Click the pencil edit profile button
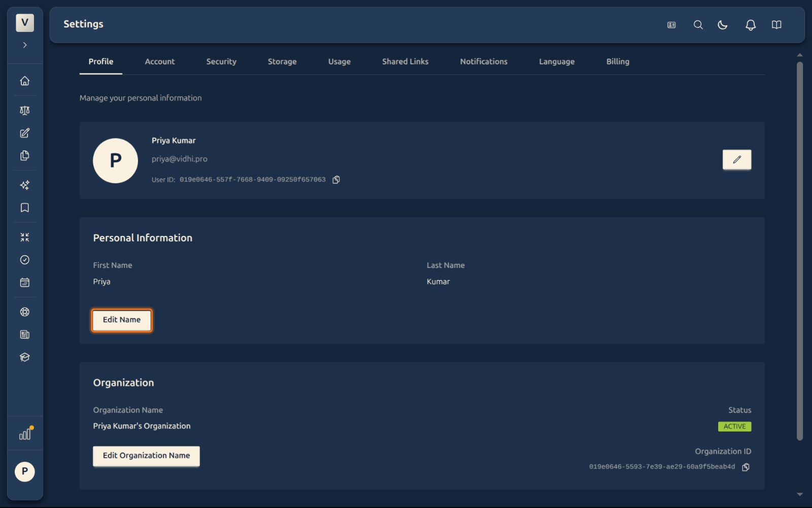Screen dimensions: 812x508 [737, 159]
